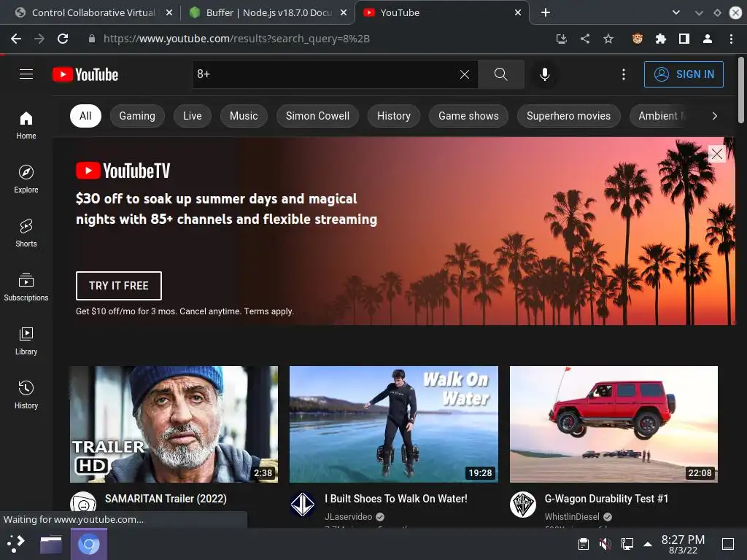Image resolution: width=747 pixels, height=560 pixels.
Task: Open clock showing 8:27 PM
Action: click(x=683, y=544)
